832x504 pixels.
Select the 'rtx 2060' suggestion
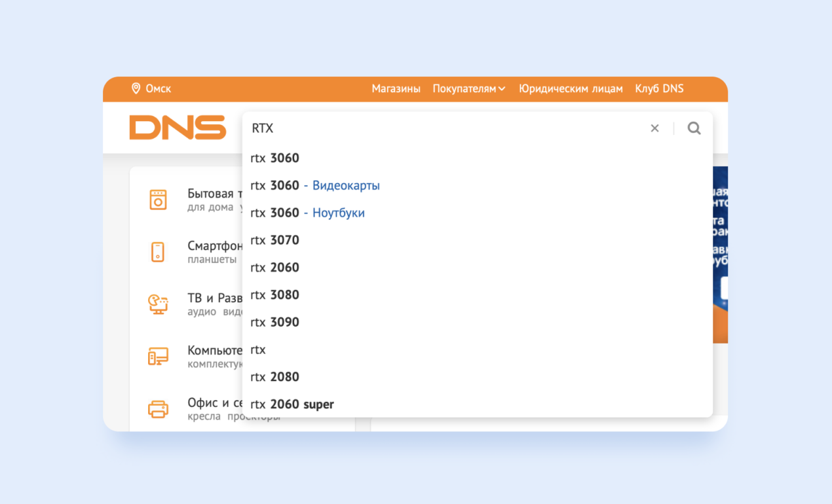[478, 268]
